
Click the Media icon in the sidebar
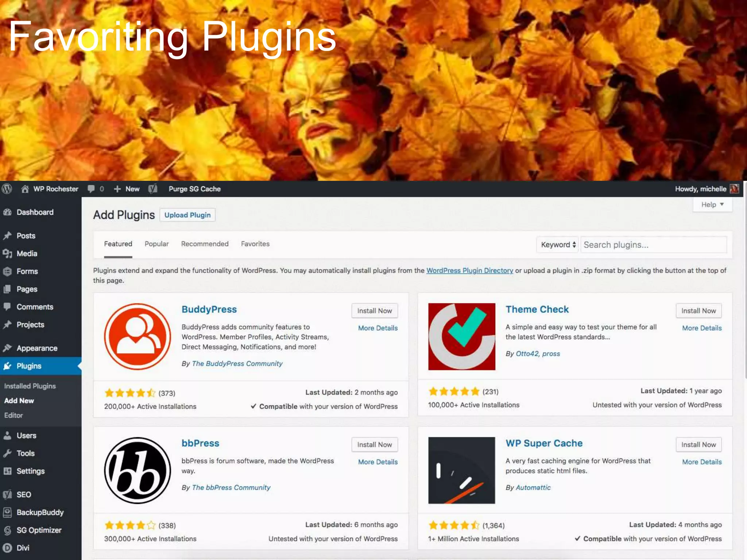[7, 253]
